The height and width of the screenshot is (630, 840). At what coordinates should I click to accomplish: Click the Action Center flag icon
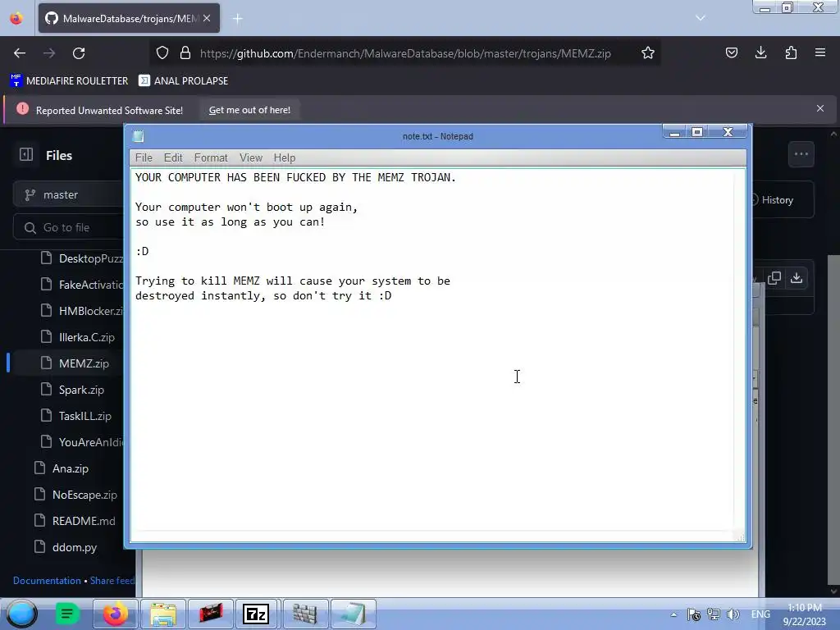click(694, 614)
